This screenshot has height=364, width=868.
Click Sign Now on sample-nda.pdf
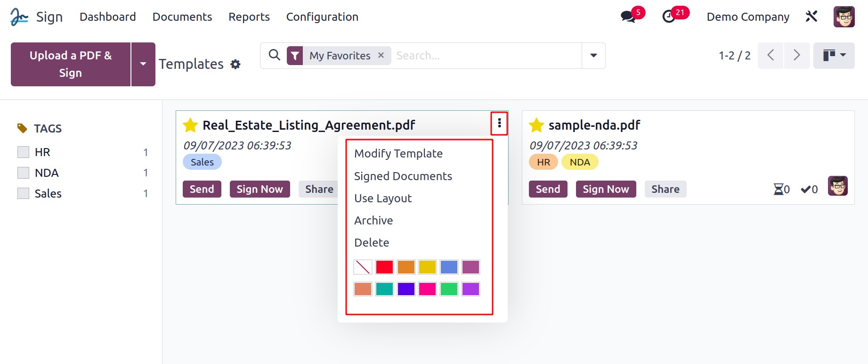(x=606, y=189)
